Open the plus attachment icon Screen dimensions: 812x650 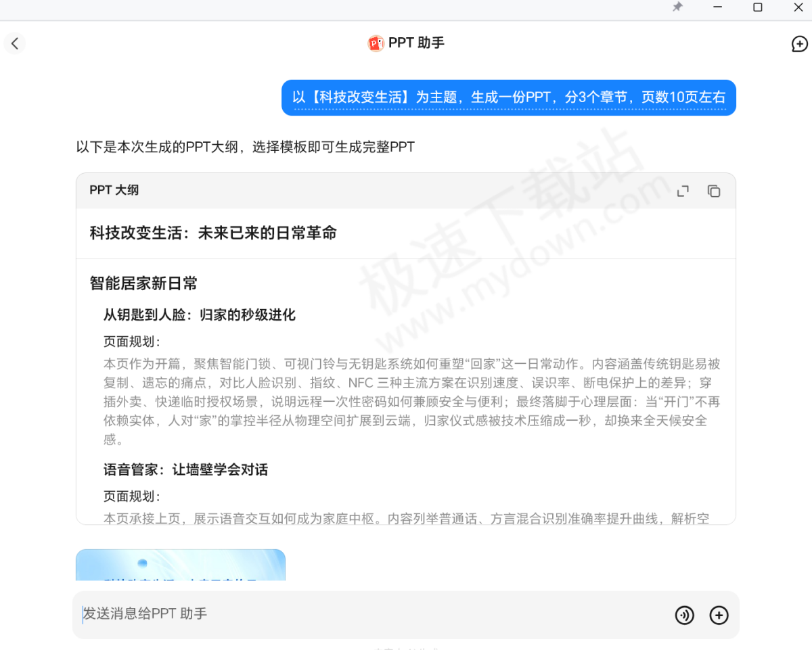point(719,616)
